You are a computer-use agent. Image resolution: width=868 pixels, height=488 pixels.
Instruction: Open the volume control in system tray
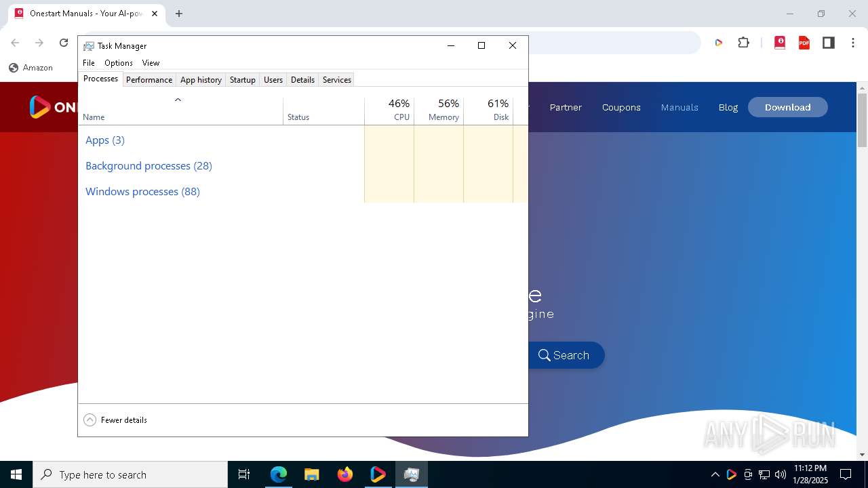(x=781, y=474)
